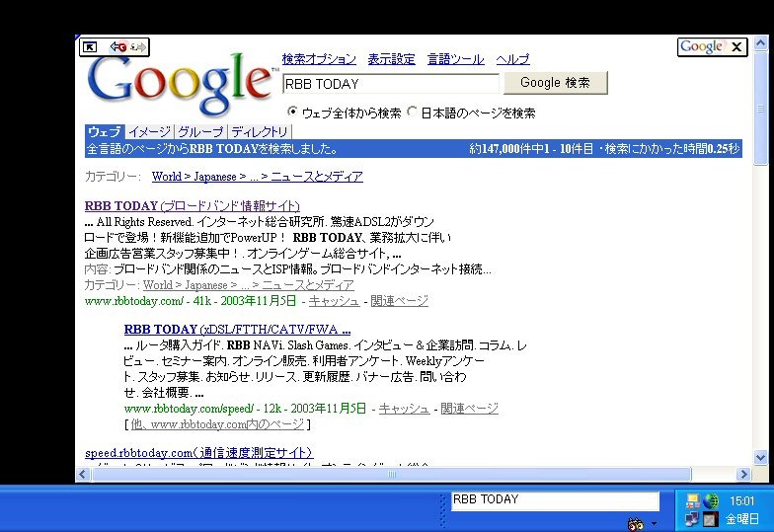Open gray ニュースとメディア link in first result
Viewport: 774px width, 532px height.
click(x=308, y=284)
